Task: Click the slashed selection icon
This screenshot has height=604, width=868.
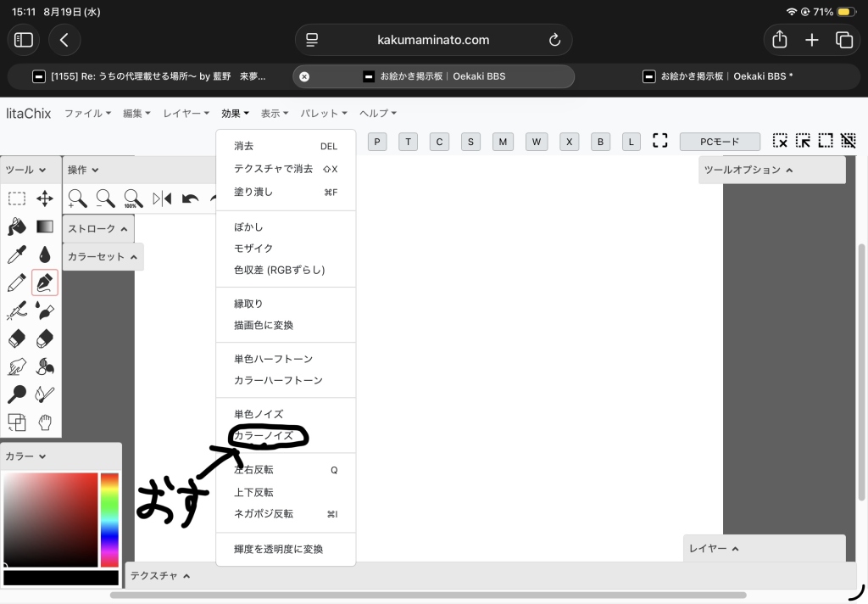Action: (848, 141)
